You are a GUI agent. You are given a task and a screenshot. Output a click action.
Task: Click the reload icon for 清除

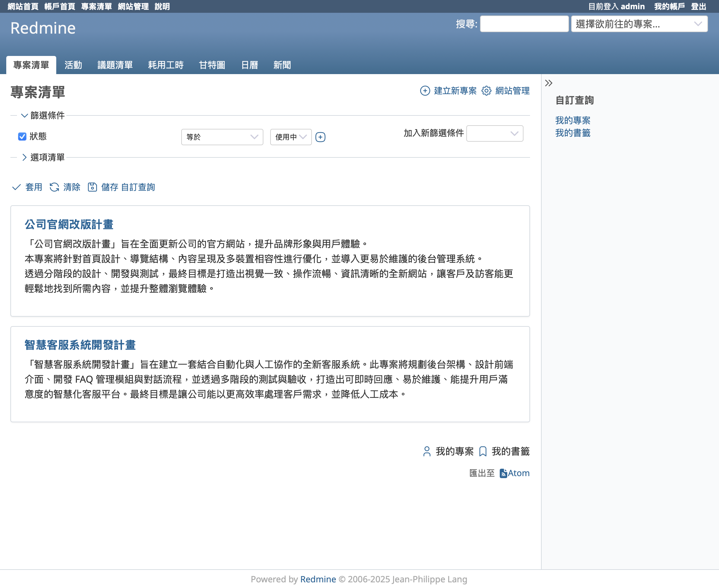[54, 187]
